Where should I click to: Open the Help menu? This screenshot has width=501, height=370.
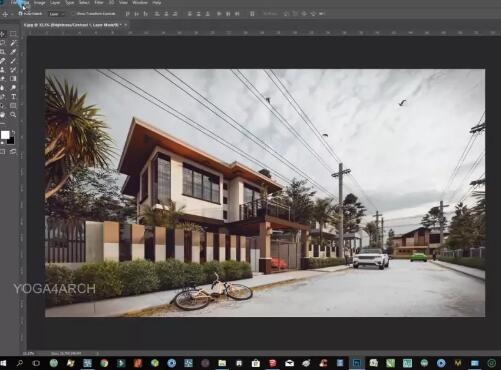157,3
